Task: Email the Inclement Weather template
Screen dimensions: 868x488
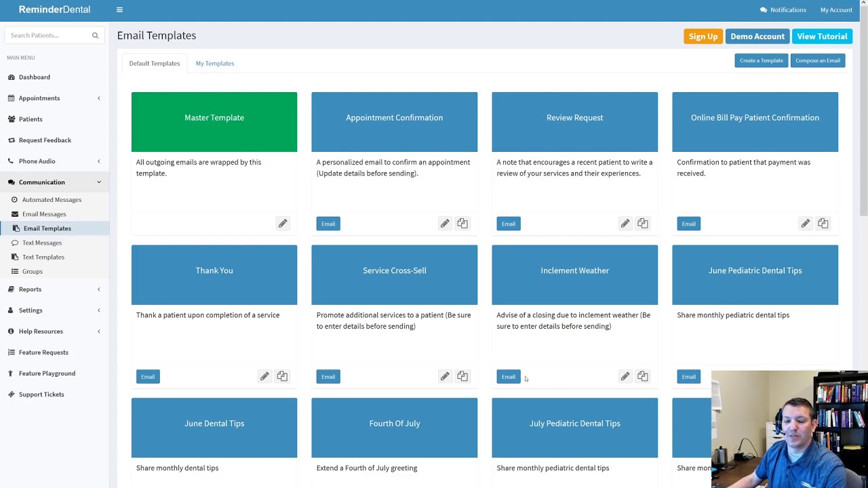Action: point(509,377)
